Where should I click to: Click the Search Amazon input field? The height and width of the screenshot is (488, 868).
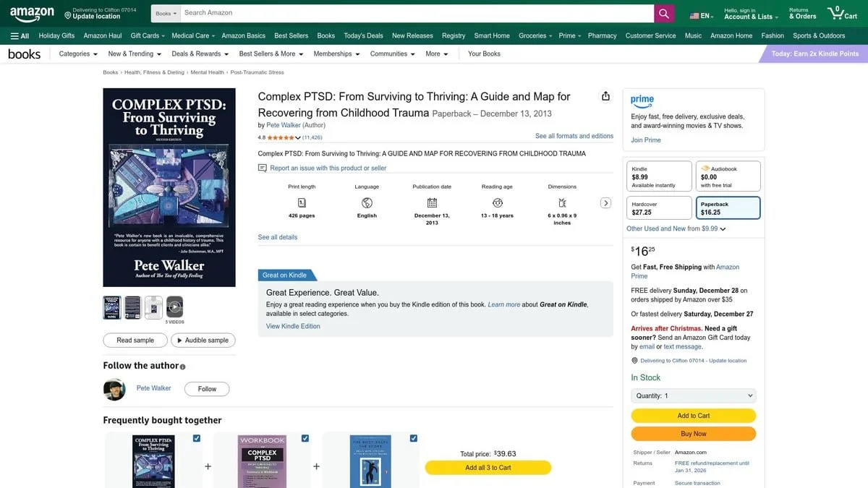click(x=417, y=13)
